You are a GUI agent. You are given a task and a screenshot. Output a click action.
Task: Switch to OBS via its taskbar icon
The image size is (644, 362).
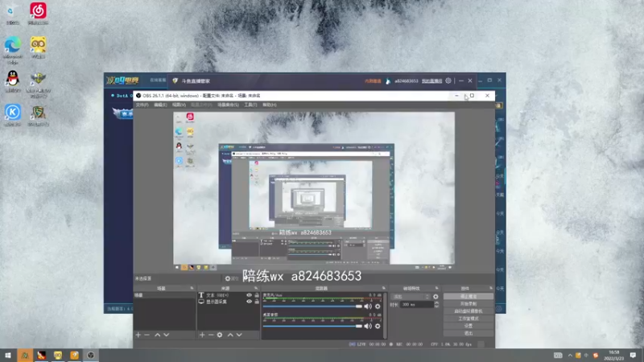(91, 356)
